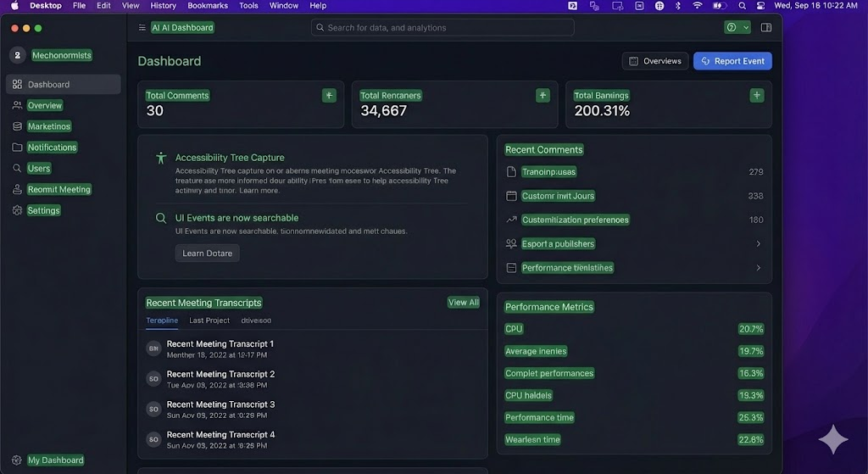868x474 pixels.
Task: Open the Bookmarks menu in menu bar
Action: (208, 5)
